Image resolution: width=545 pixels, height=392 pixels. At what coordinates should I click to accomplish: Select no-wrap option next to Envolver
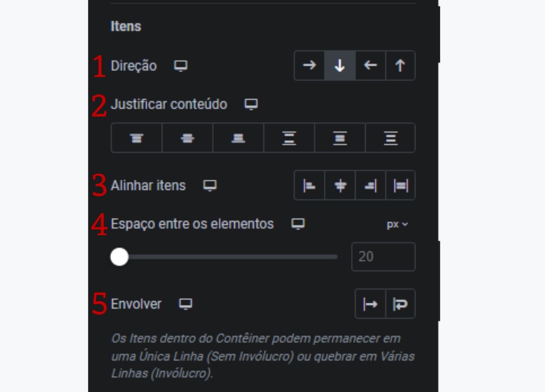point(370,304)
